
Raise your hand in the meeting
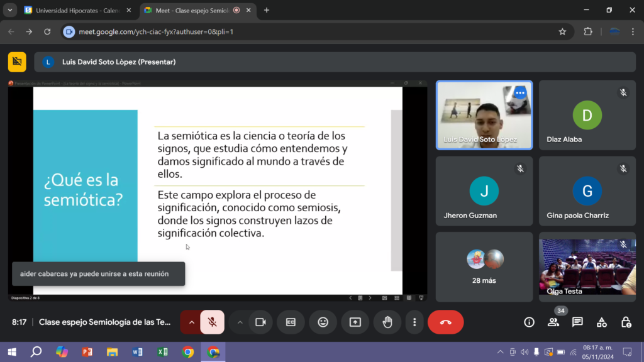(x=387, y=322)
